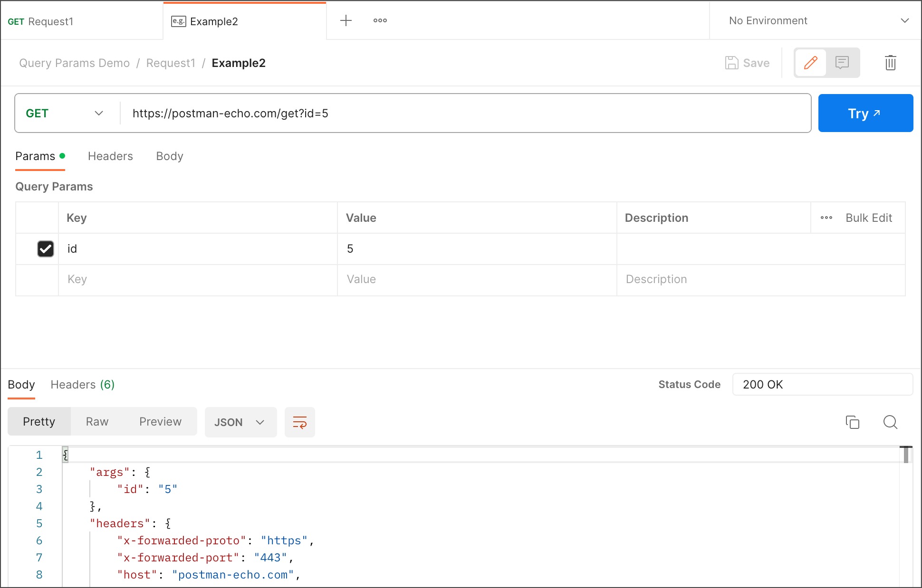
Task: Switch response view to Preview
Action: pyautogui.click(x=160, y=421)
